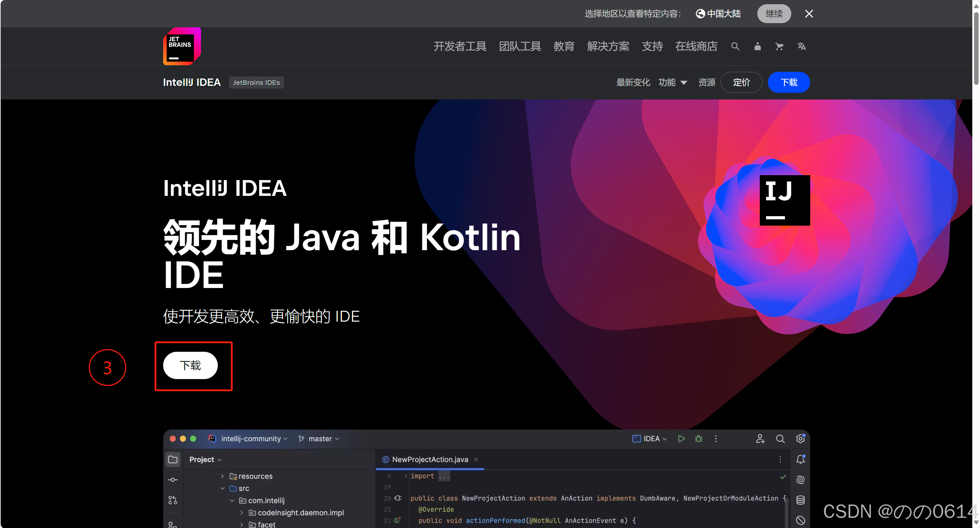Click the JetBrains IDEs tag
This screenshot has height=528, width=980.
(256, 83)
